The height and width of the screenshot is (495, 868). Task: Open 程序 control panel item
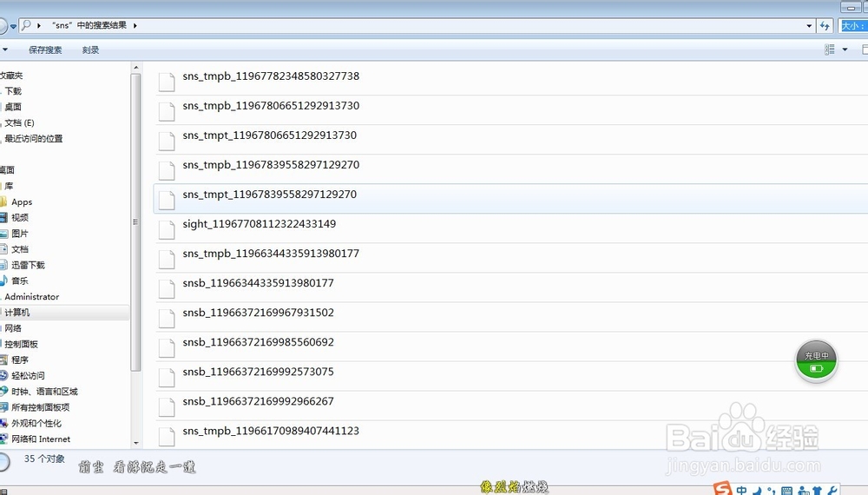(x=20, y=360)
